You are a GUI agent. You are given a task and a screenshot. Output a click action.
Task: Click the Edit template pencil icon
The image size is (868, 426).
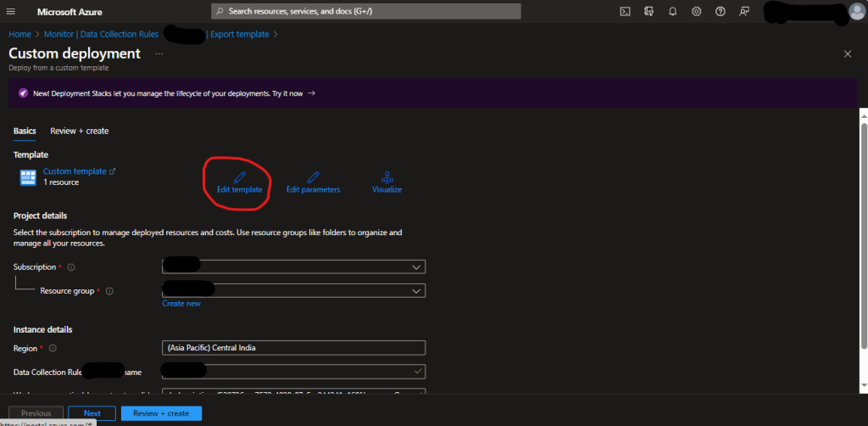pos(239,177)
